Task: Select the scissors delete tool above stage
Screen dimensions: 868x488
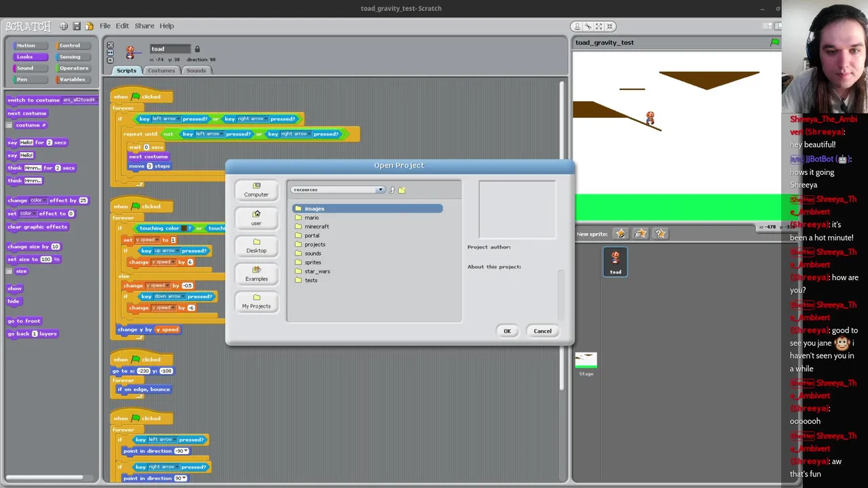Action: tap(588, 26)
